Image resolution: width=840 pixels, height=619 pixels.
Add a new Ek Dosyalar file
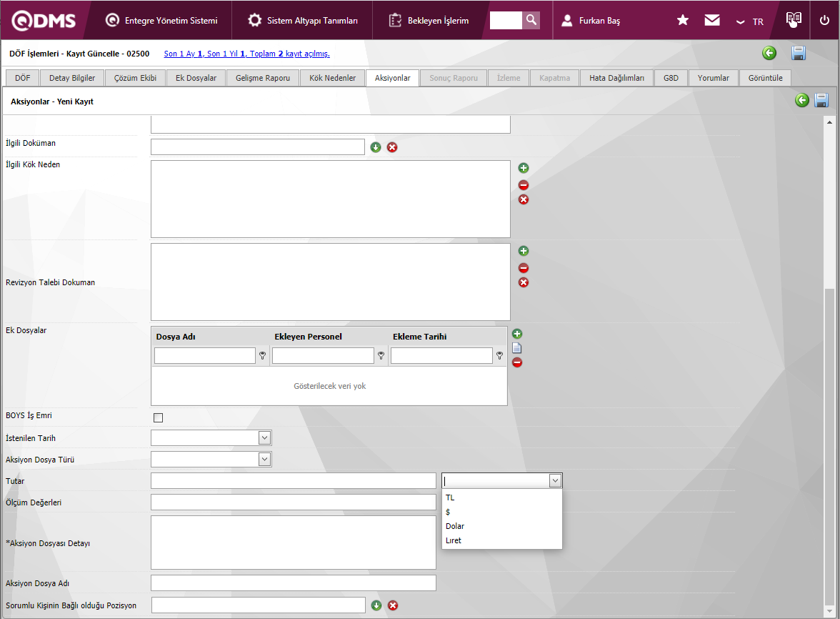(517, 334)
